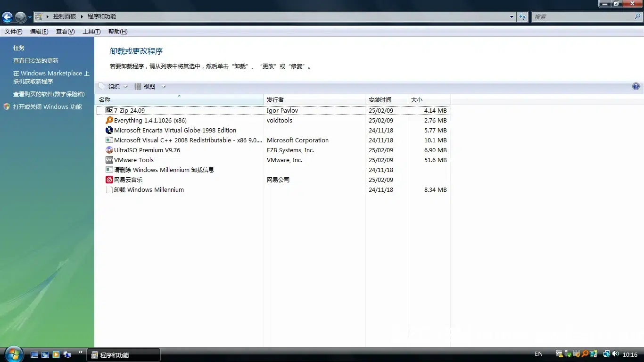This screenshot has height=362, width=644.
Task: Open the 视图 dropdown arrow
Action: coord(164,87)
